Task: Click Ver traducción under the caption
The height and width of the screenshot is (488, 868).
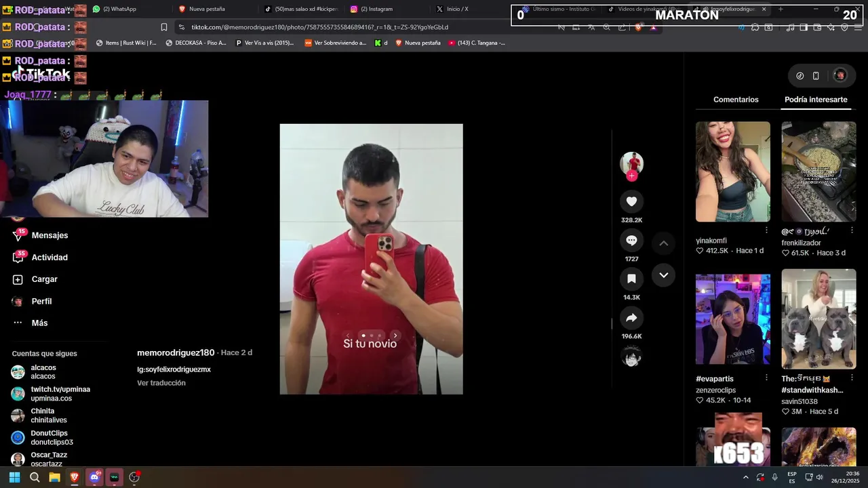Action: 161,383
